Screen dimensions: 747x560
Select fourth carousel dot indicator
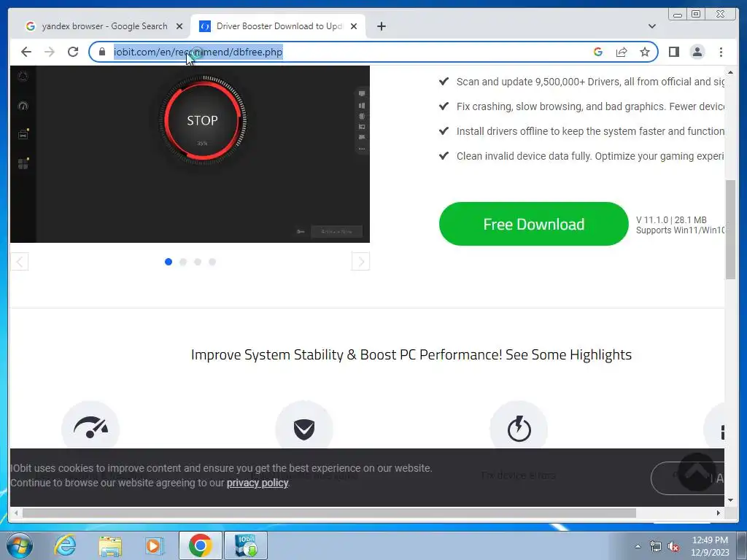coord(212,262)
